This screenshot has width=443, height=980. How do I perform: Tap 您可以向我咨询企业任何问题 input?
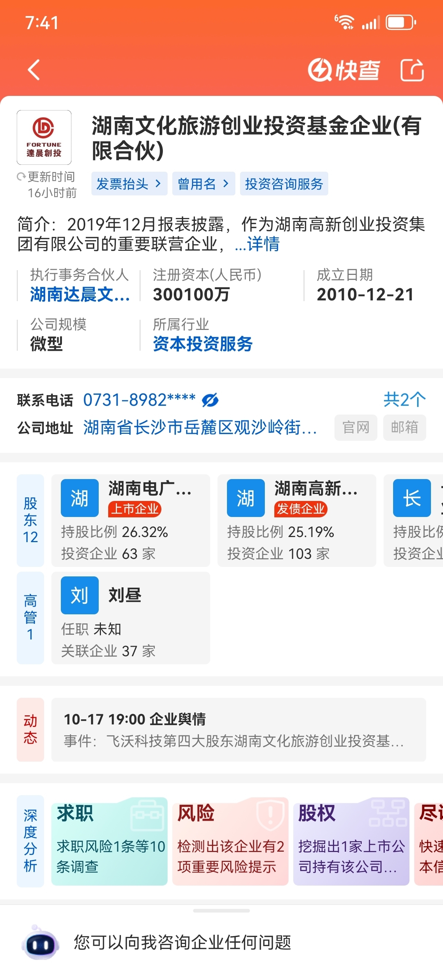click(x=183, y=943)
